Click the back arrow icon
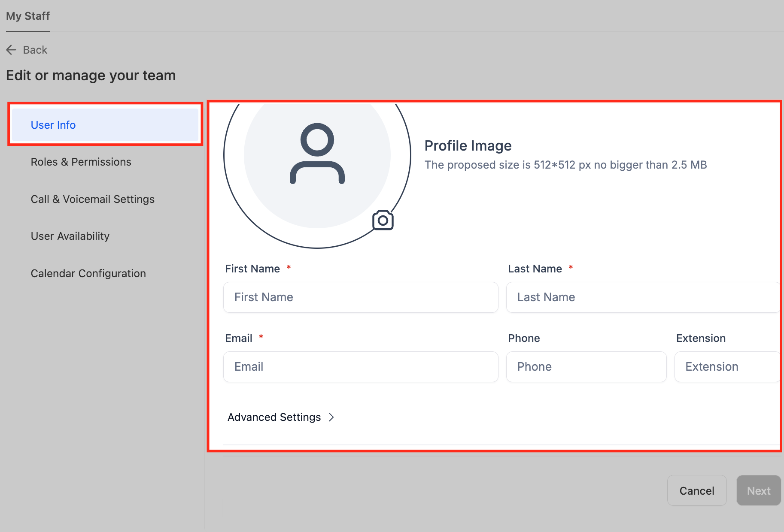 (11, 50)
